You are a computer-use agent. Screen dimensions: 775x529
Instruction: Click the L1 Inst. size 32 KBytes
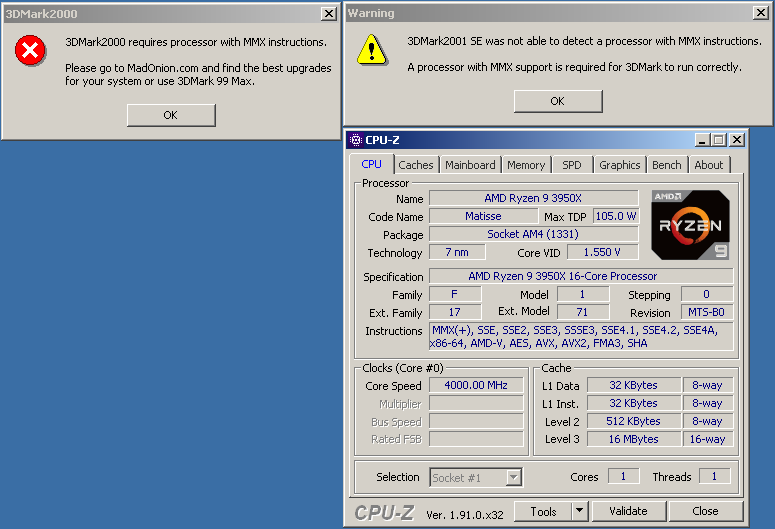(634, 403)
